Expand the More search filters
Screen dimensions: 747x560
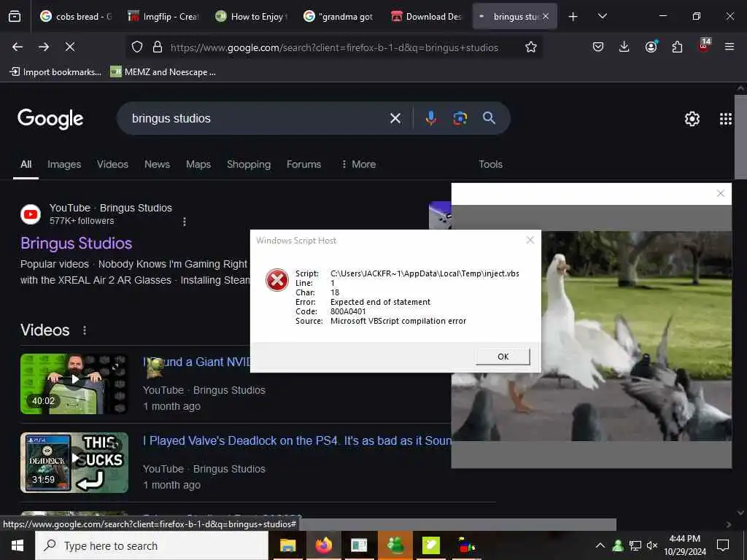[x=359, y=164]
